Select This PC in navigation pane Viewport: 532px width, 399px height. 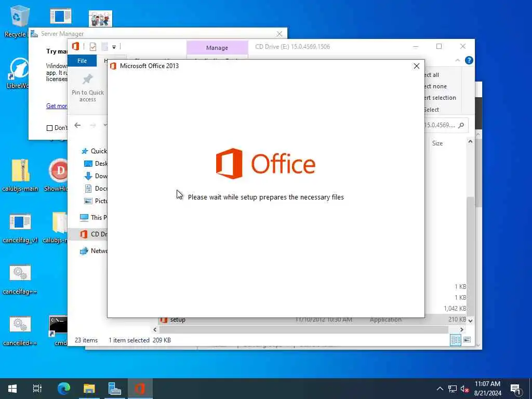tap(94, 218)
